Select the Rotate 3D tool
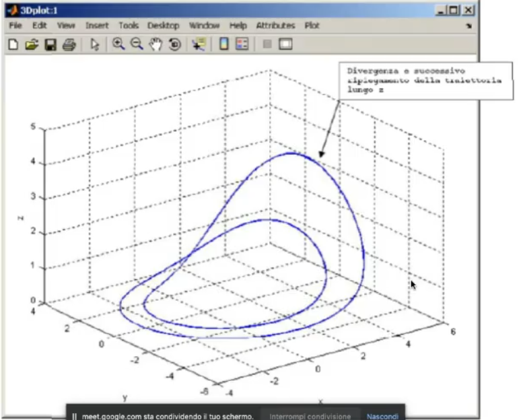521x420 pixels. click(174, 44)
